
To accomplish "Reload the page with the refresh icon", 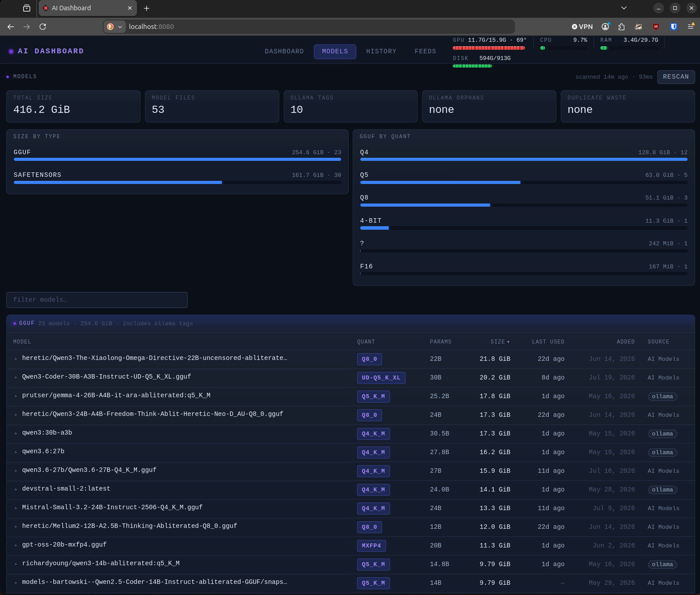I will tap(43, 27).
